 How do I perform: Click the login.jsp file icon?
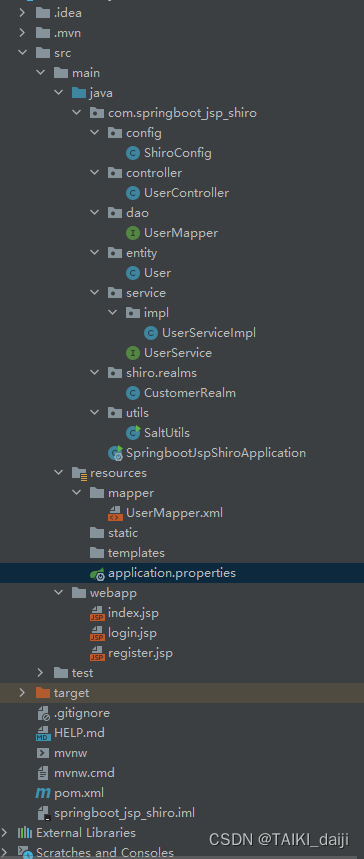(x=97, y=633)
